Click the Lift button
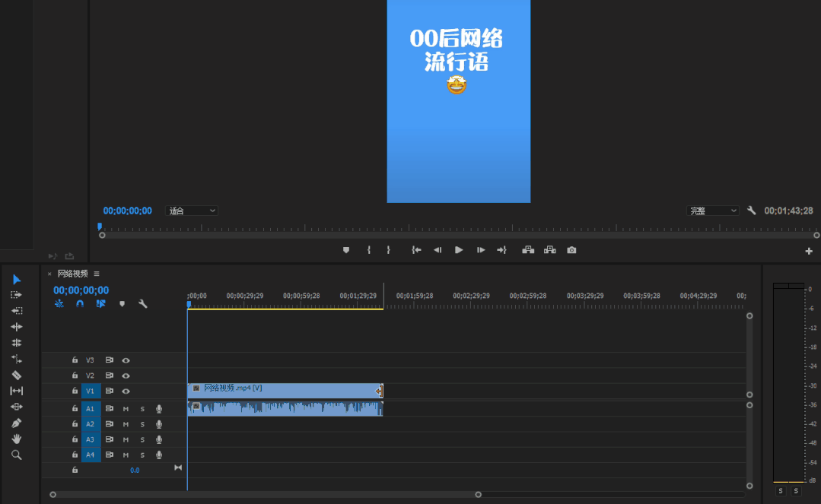This screenshot has width=821, height=504. [x=528, y=250]
